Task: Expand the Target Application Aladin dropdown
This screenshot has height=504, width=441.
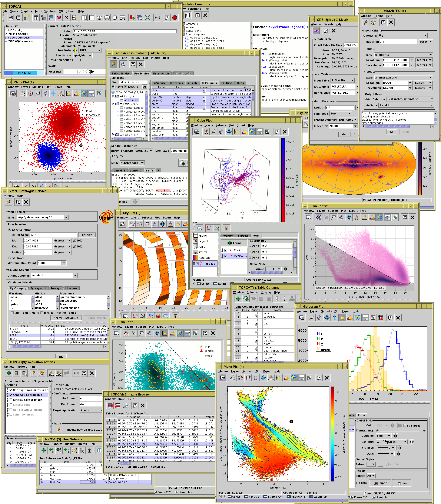Action: [91, 410]
